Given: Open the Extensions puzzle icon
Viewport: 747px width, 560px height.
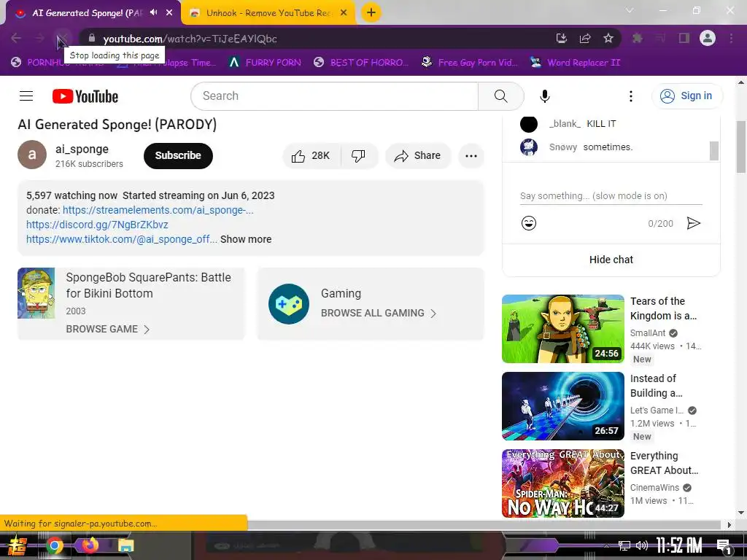Looking at the screenshot, I should pyautogui.click(x=638, y=39).
